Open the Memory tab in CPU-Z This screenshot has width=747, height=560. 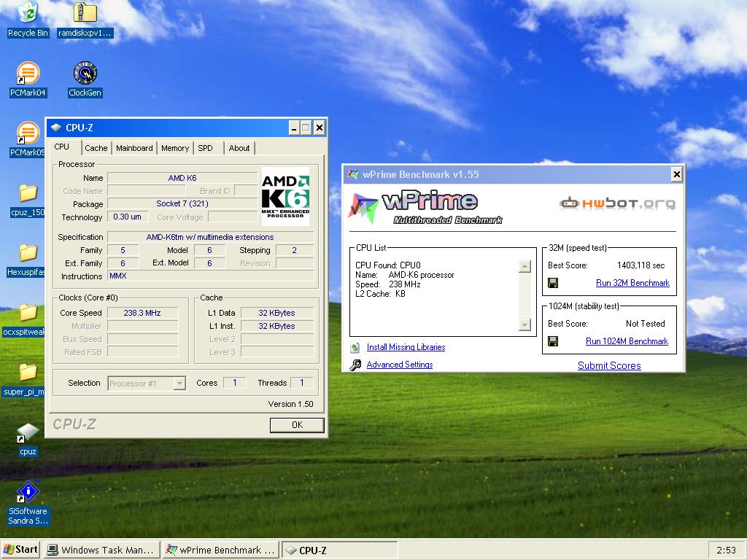pyautogui.click(x=175, y=148)
